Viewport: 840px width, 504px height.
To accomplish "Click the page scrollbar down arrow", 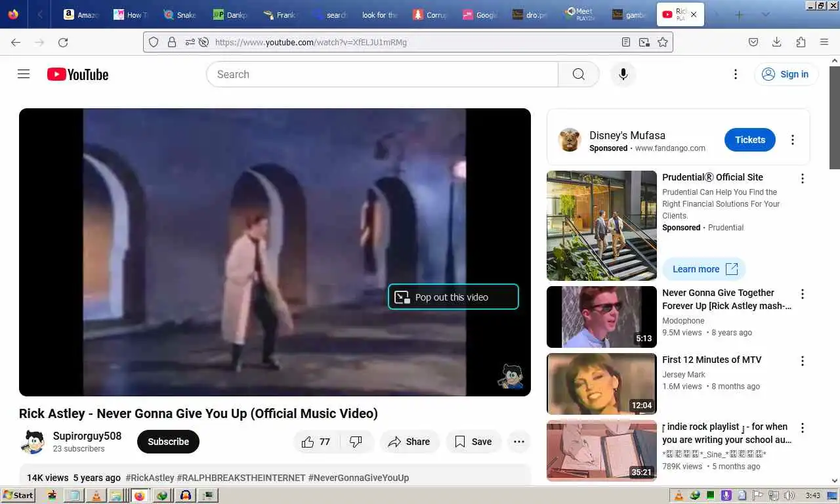I will click(835, 480).
